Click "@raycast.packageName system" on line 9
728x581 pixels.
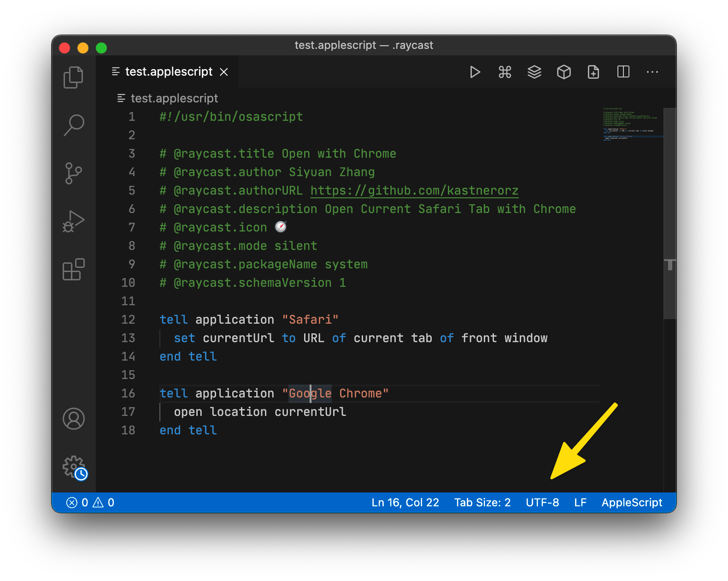tap(270, 264)
